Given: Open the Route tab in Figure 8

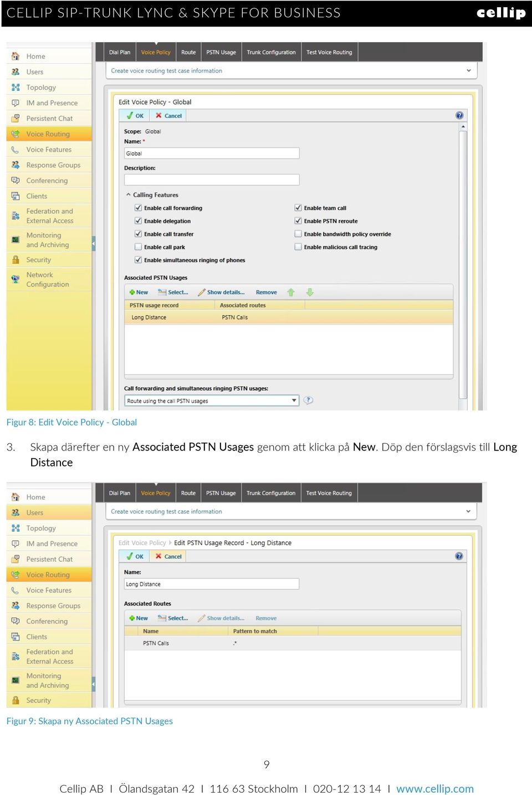Looking at the screenshot, I should (x=188, y=52).
